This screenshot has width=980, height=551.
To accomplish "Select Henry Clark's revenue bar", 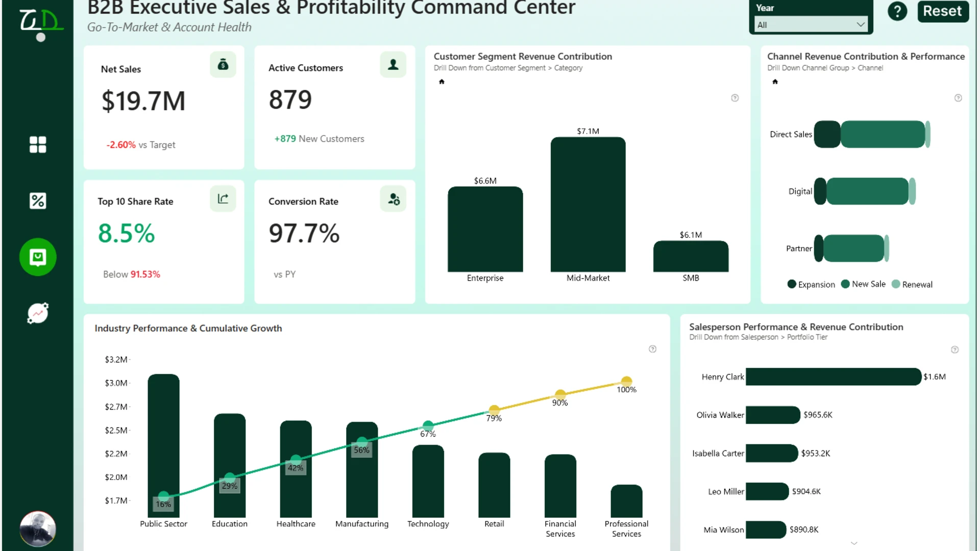I will click(x=834, y=377).
